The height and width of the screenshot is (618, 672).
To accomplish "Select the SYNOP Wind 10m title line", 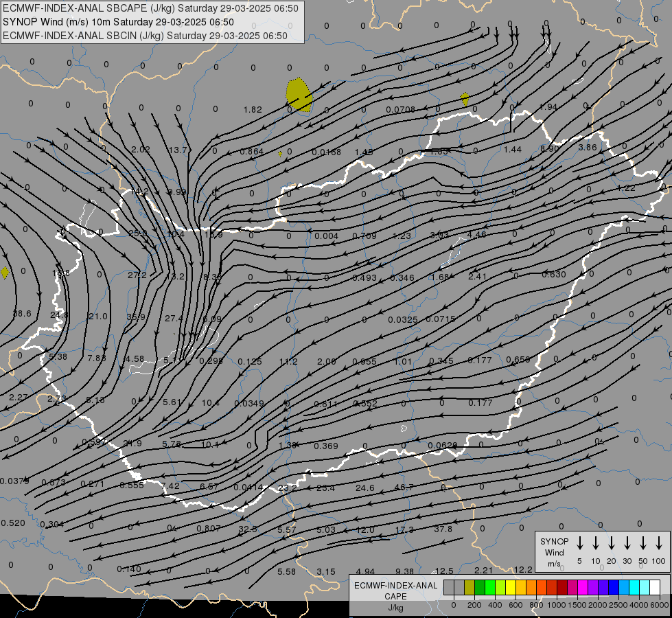I will (x=118, y=22).
